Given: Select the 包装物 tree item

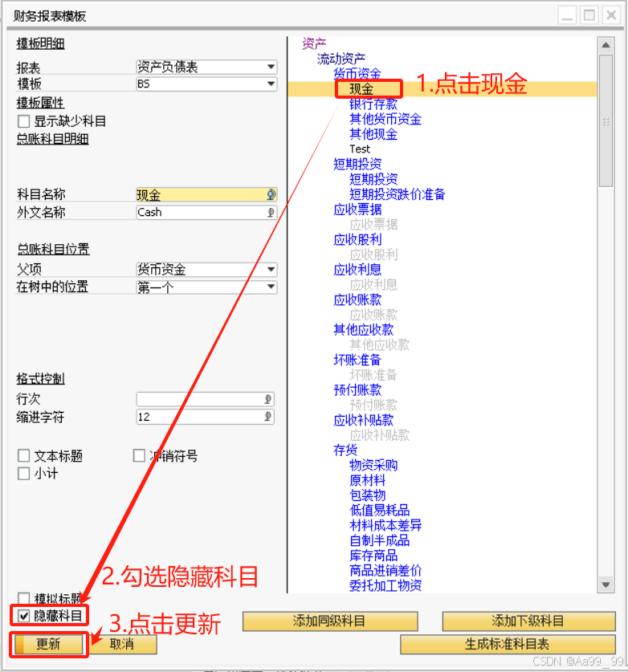Looking at the screenshot, I should [368, 495].
